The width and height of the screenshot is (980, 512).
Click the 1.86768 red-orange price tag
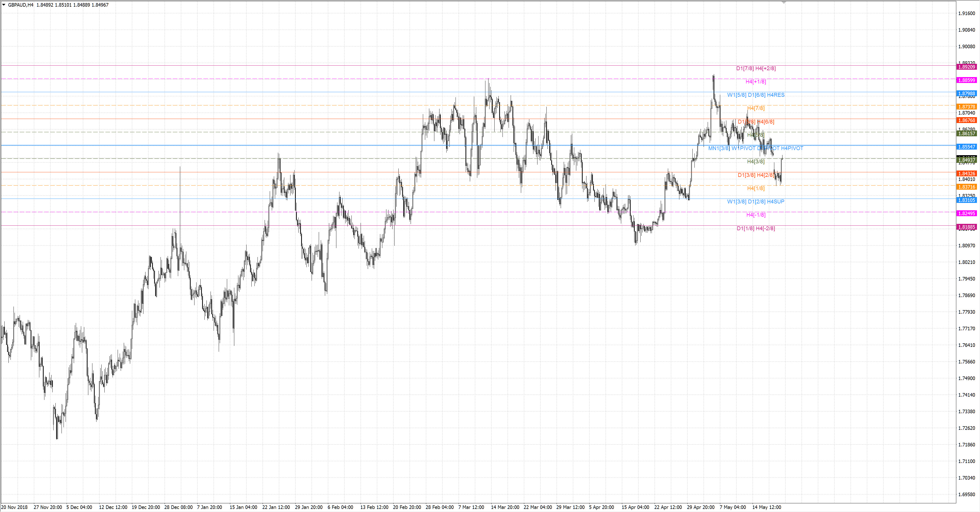click(x=966, y=120)
